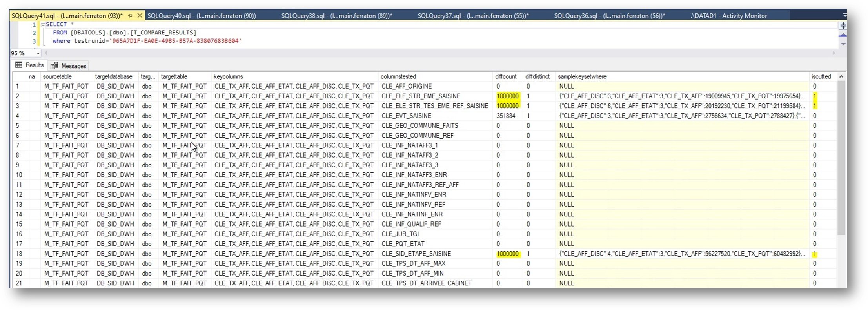
Task: Open the document tabs overflow dropdown
Action: click(844, 15)
